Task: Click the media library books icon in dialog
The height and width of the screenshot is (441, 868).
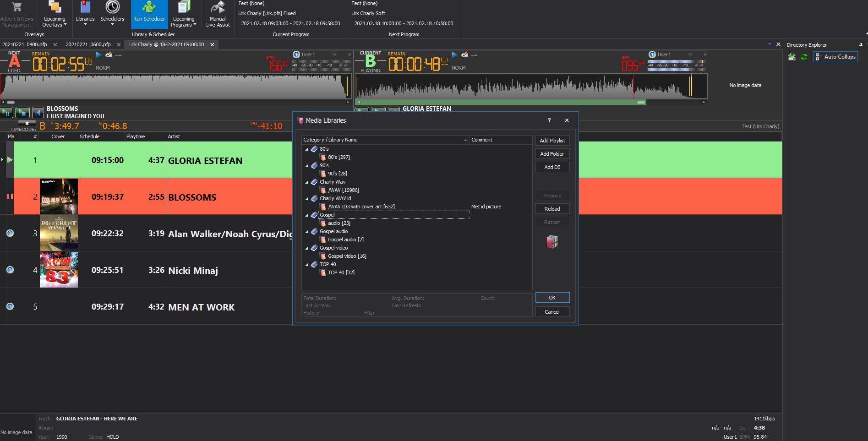Action: point(552,242)
